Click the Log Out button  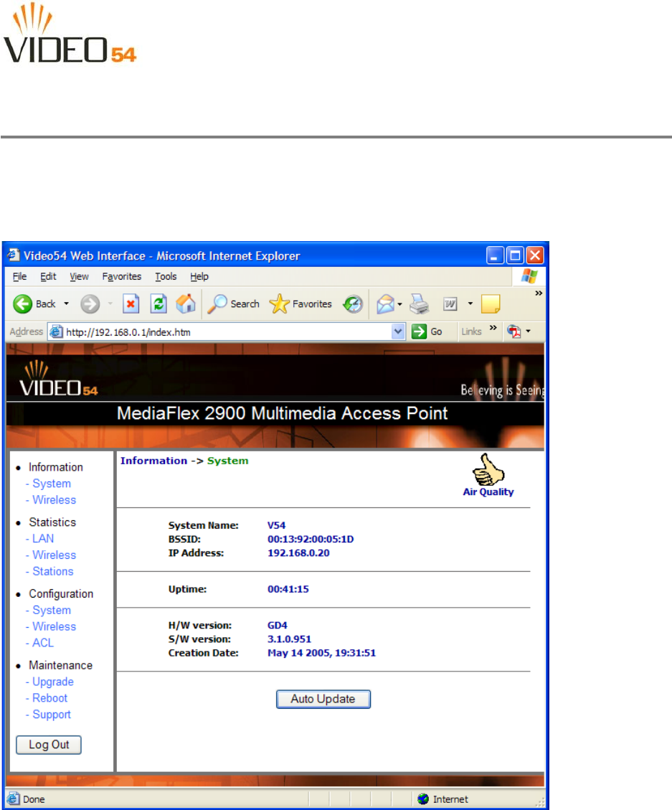pyautogui.click(x=49, y=745)
